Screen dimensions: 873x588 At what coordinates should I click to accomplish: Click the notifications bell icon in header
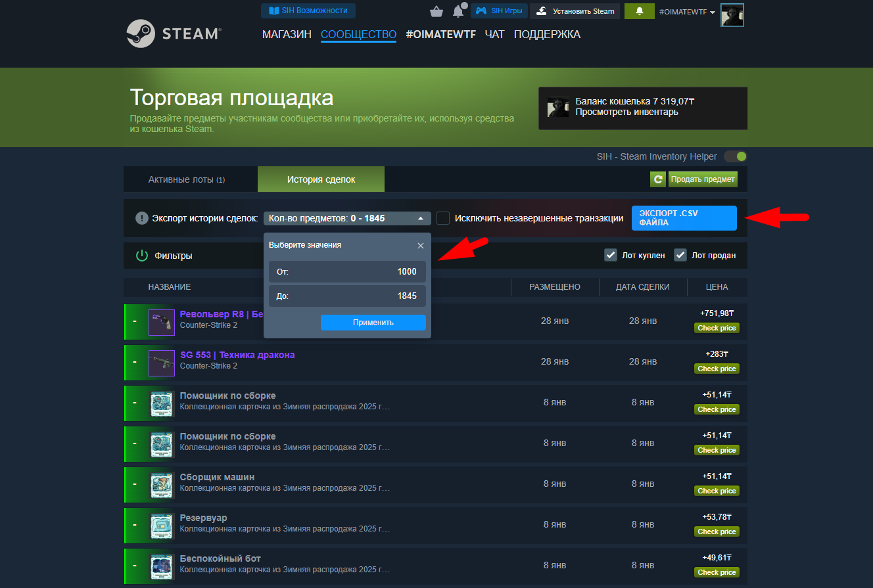(458, 11)
